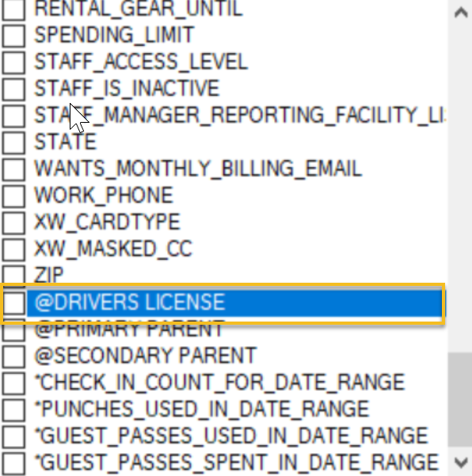Viewport: 472px width, 476px height.
Task: Check the @DRIVERS LICENSE checkbox
Action: [x=14, y=303]
